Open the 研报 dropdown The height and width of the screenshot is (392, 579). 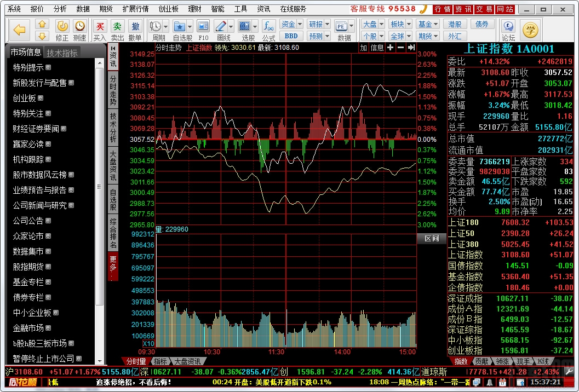(x=319, y=24)
